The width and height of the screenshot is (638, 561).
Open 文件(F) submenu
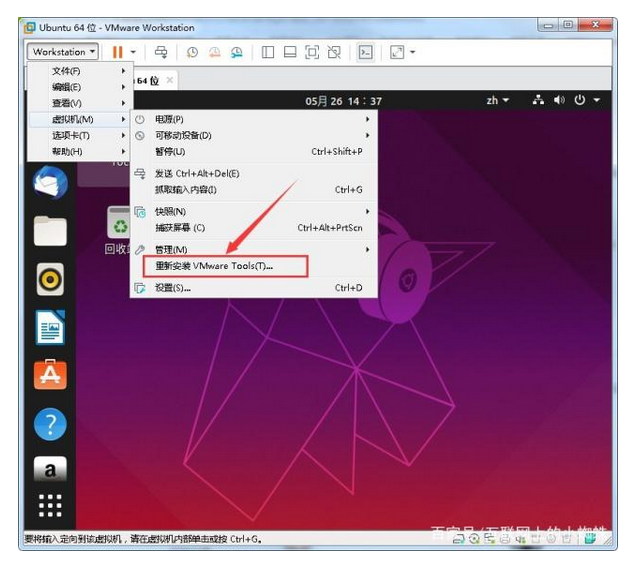click(x=80, y=71)
